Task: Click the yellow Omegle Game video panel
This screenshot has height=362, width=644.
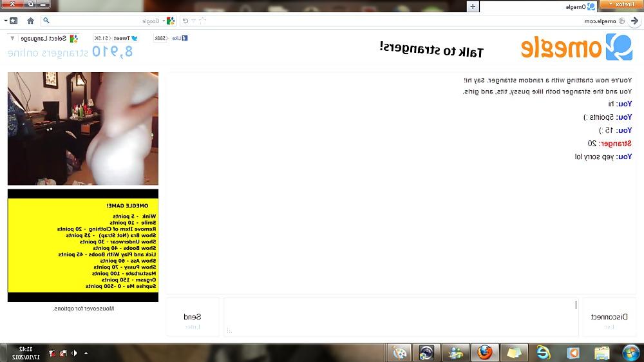Action: (x=83, y=245)
